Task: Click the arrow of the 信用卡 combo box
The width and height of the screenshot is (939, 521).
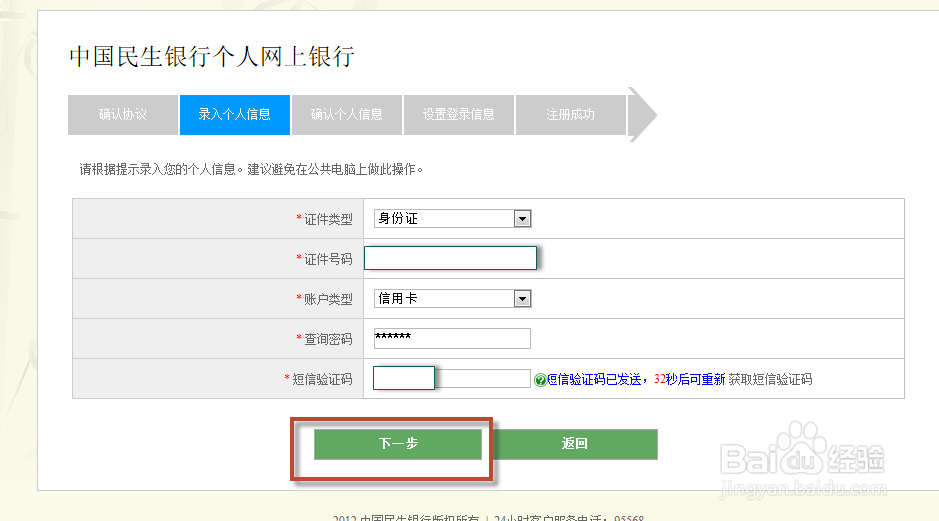Action: pos(522,298)
